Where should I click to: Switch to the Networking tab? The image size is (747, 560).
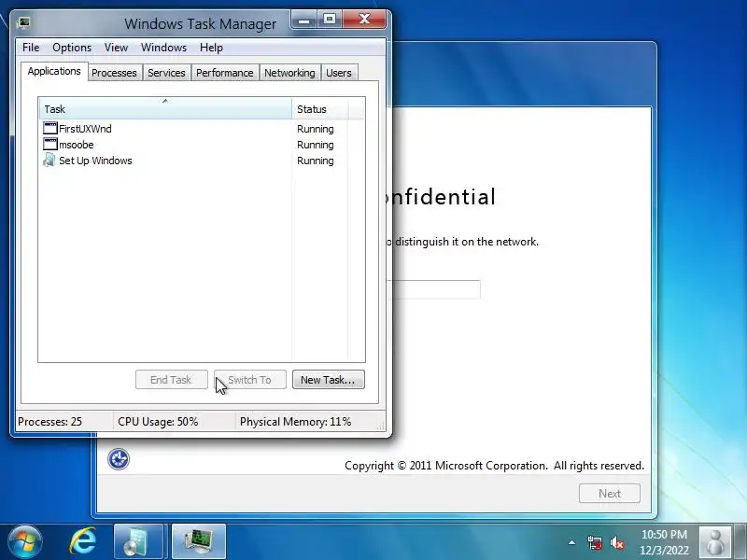point(289,73)
